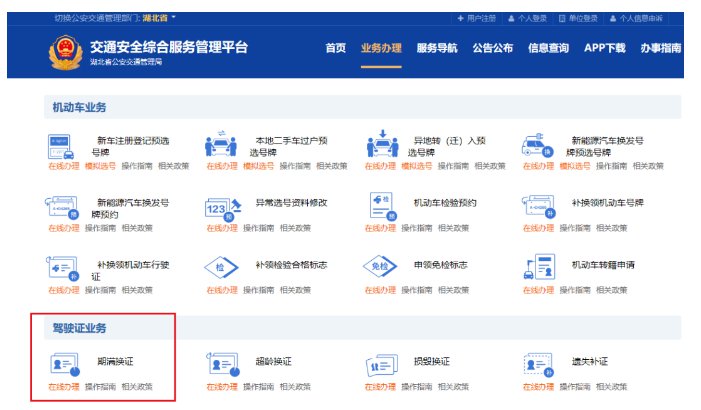
Task: Click 在线办理 under 补换领机动车号牌
Action: click(x=538, y=228)
